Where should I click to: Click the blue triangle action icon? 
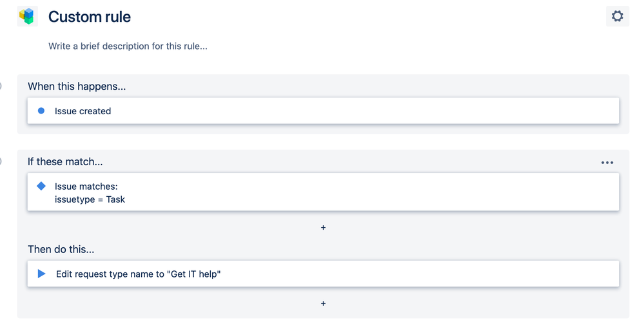(41, 274)
